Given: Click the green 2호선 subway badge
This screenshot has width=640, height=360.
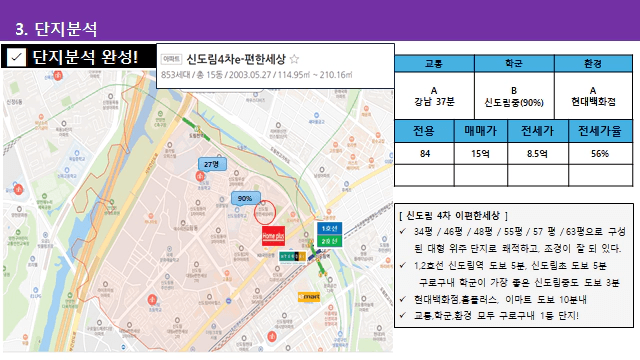Looking at the screenshot, I should pyautogui.click(x=329, y=241).
